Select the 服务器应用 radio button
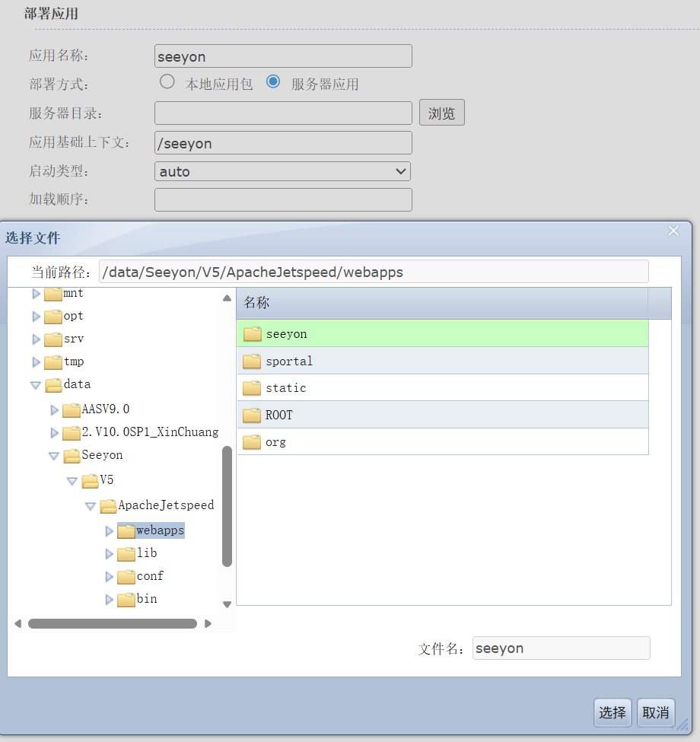The height and width of the screenshot is (742, 700). pos(273,81)
